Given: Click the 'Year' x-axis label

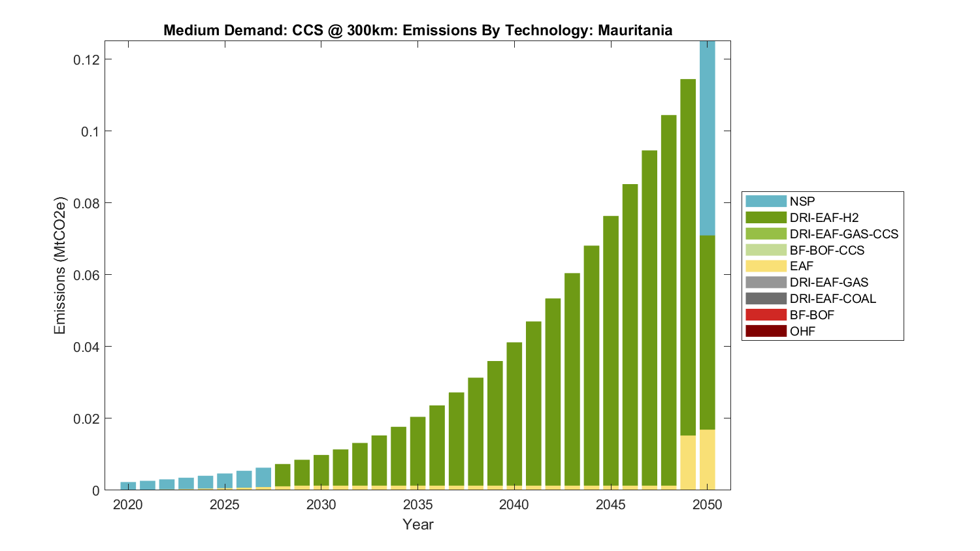Looking at the screenshot, I should 417,525.
